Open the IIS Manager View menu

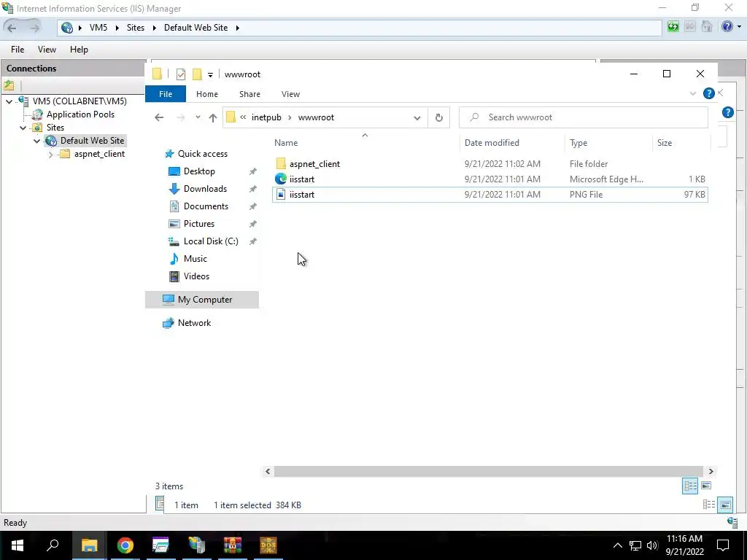coord(47,50)
